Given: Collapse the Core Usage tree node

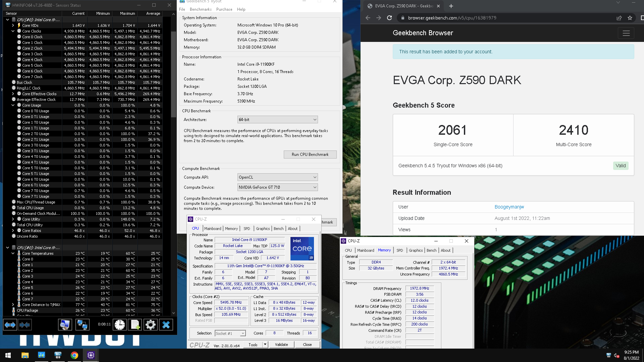Looking at the screenshot, I should pyautogui.click(x=13, y=105).
